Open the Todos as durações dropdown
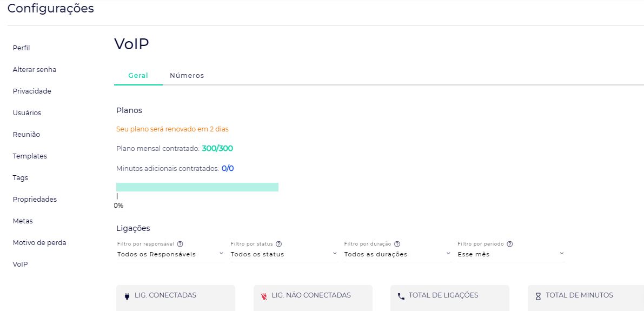Image resolution: width=644 pixels, height=311 pixels. 397,254
